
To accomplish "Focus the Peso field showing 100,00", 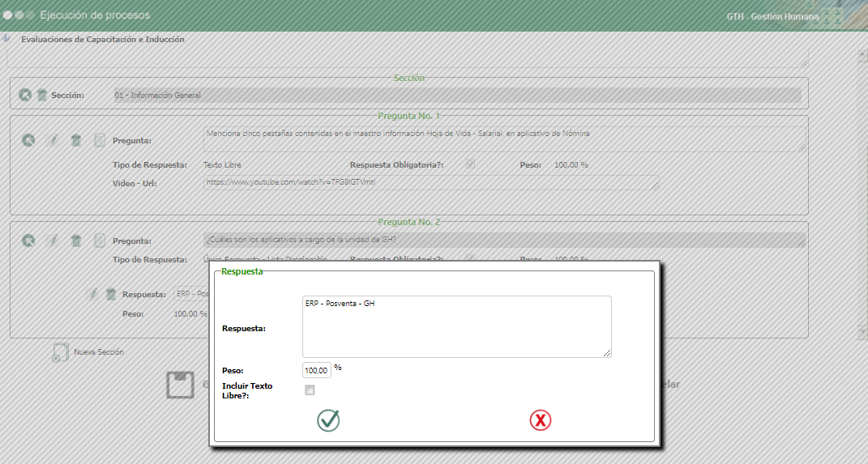I will point(317,370).
